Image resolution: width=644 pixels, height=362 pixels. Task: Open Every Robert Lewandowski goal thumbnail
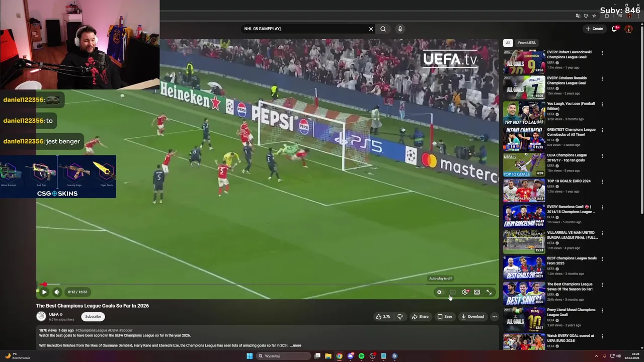point(524,61)
